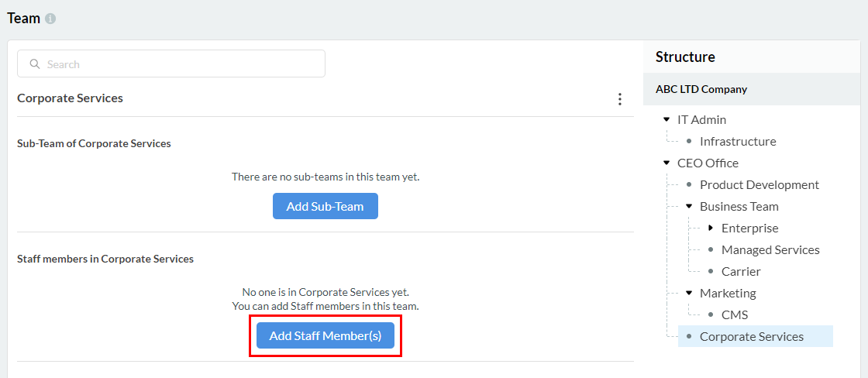868x378 pixels.
Task: Click the Add Sub-Team button
Action: click(x=325, y=206)
